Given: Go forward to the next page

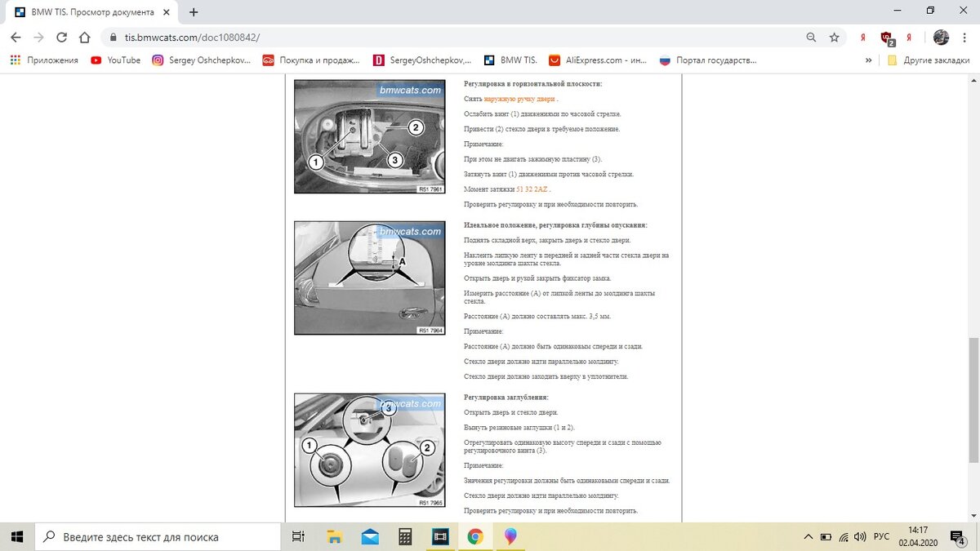Looking at the screenshot, I should click(x=38, y=37).
